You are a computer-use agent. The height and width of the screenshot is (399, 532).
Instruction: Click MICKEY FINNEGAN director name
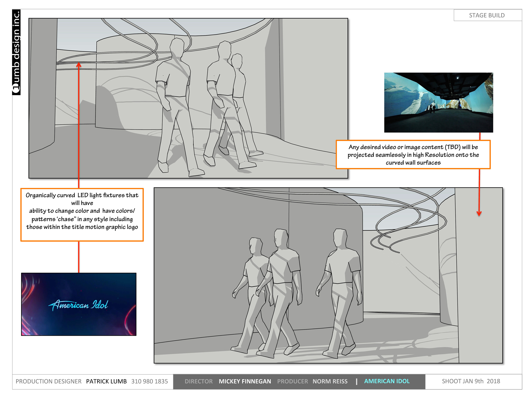(245, 381)
